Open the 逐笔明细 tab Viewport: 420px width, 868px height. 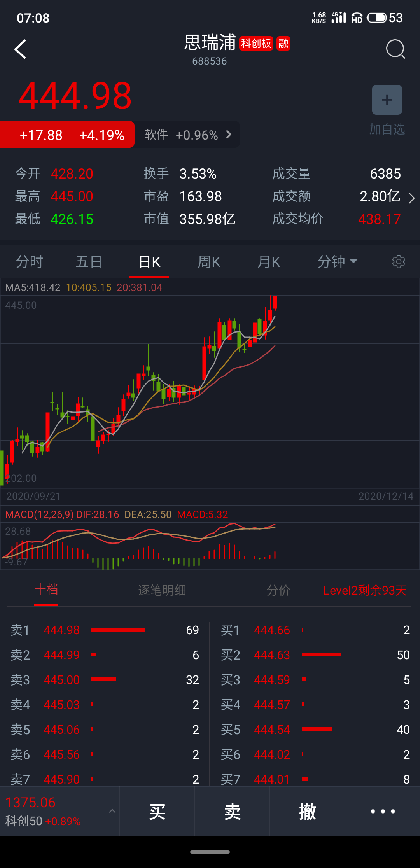162,590
